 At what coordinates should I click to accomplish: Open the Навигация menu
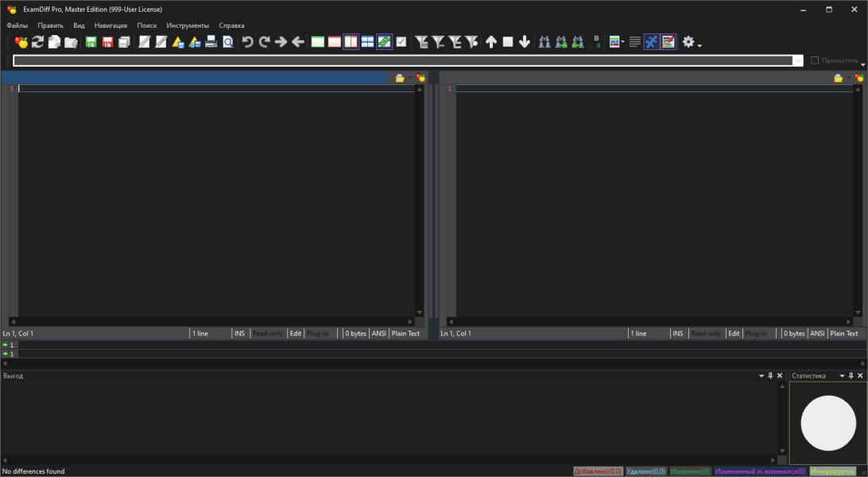tap(110, 25)
